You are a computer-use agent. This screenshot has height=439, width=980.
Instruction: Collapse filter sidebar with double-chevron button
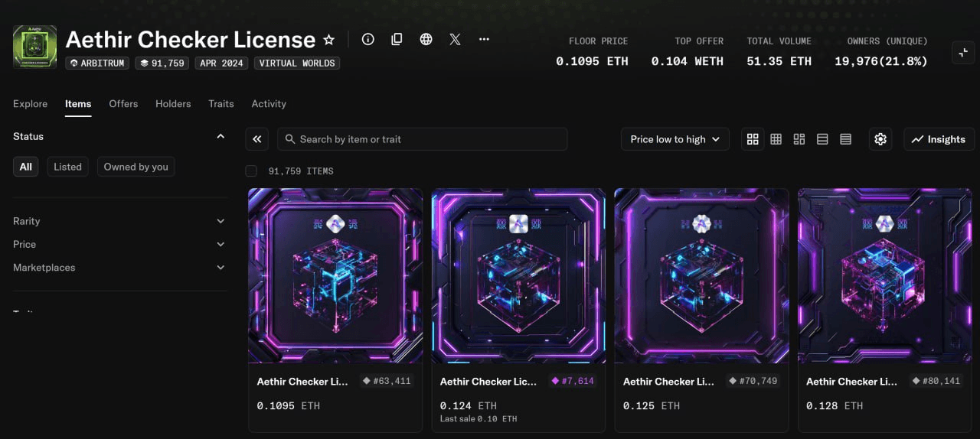[257, 139]
